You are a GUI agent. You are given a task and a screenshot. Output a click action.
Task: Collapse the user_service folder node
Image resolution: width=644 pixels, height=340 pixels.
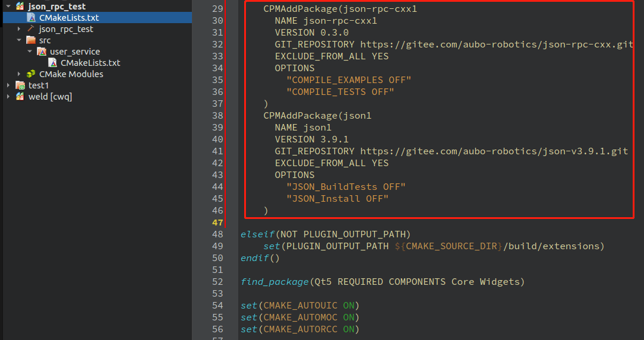click(30, 51)
